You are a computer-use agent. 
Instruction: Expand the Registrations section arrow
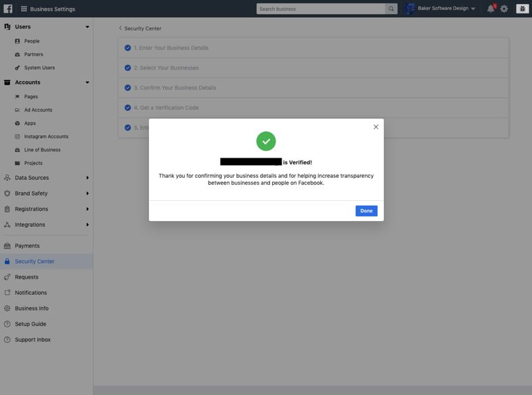[x=87, y=209]
